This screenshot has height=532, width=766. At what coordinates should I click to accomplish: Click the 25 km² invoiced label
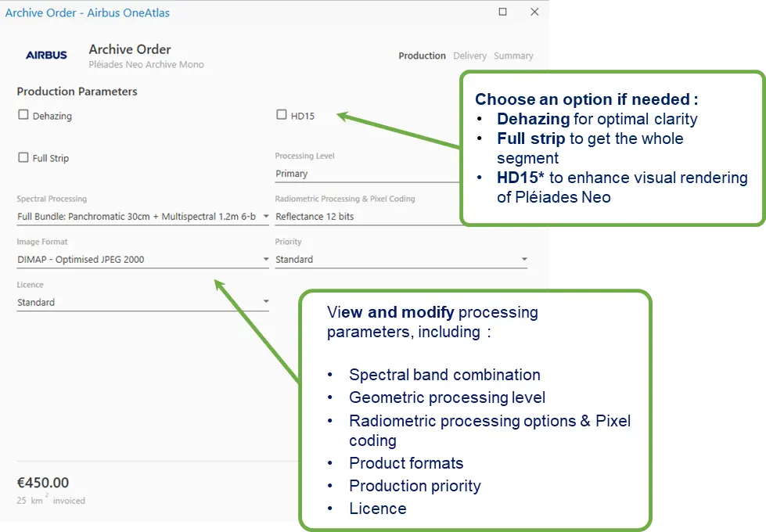click(51, 500)
